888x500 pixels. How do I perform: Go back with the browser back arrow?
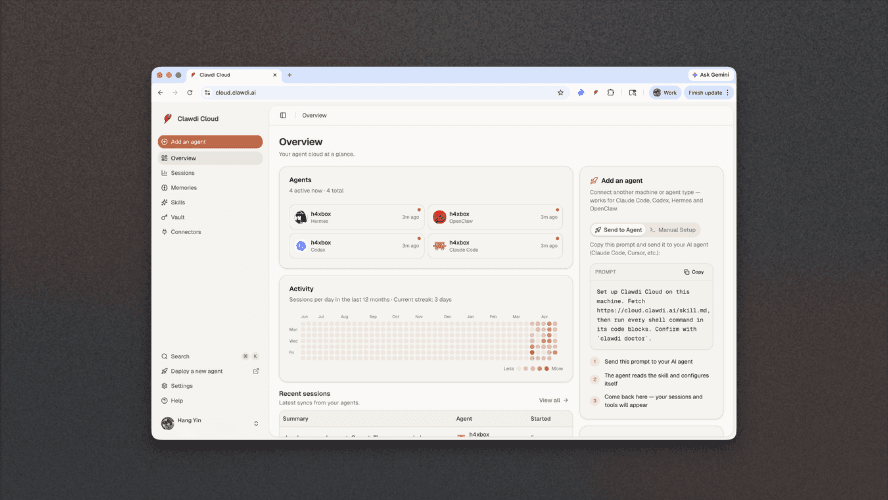click(161, 92)
